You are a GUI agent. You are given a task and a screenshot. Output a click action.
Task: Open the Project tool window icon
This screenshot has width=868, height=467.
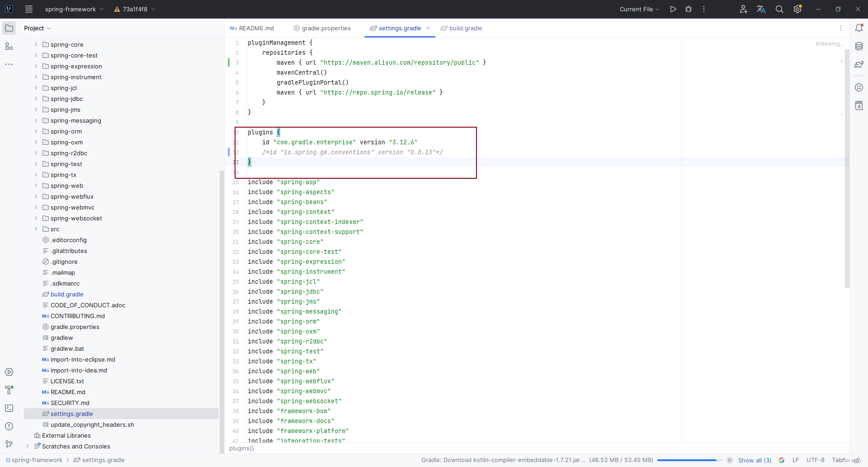click(x=9, y=28)
